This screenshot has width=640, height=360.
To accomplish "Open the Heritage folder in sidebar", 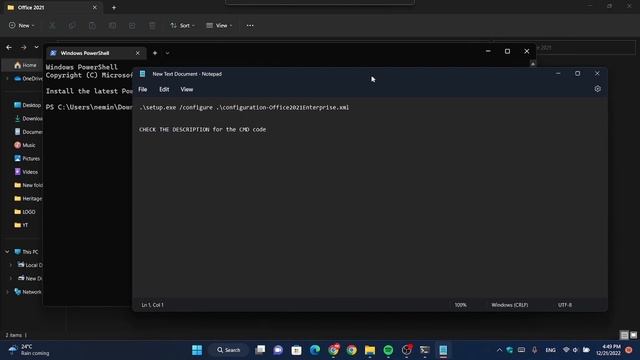I will coord(28,198).
